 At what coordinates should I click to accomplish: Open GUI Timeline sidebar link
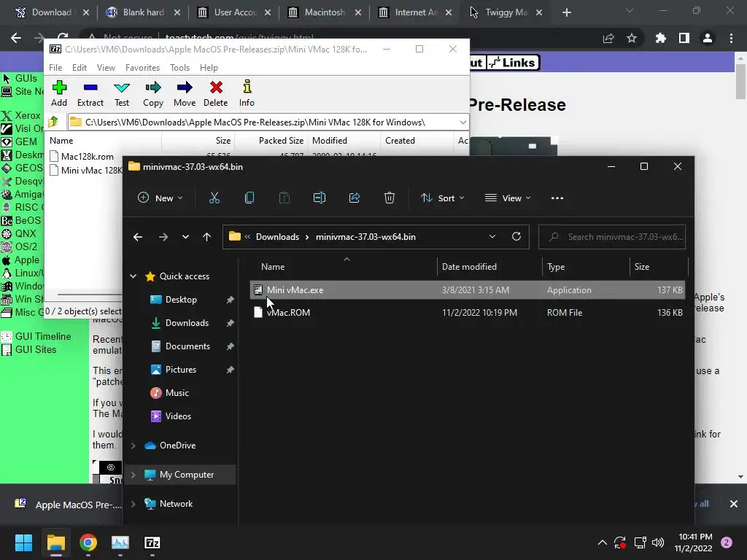click(43, 336)
